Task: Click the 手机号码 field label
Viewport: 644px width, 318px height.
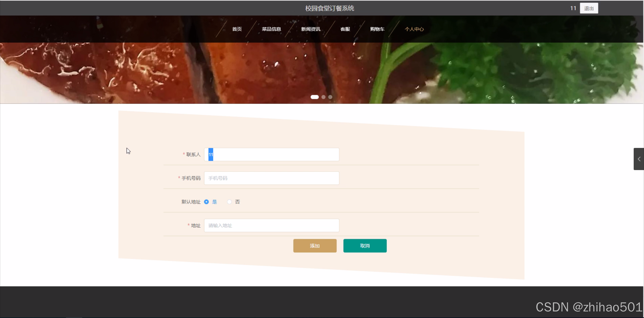Action: [x=191, y=178]
